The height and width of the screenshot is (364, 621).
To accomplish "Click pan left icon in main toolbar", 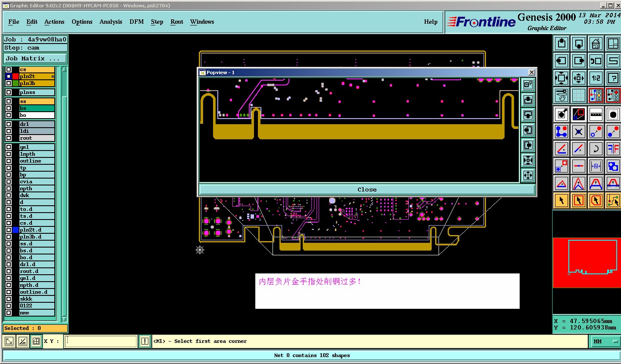I will 561,61.
